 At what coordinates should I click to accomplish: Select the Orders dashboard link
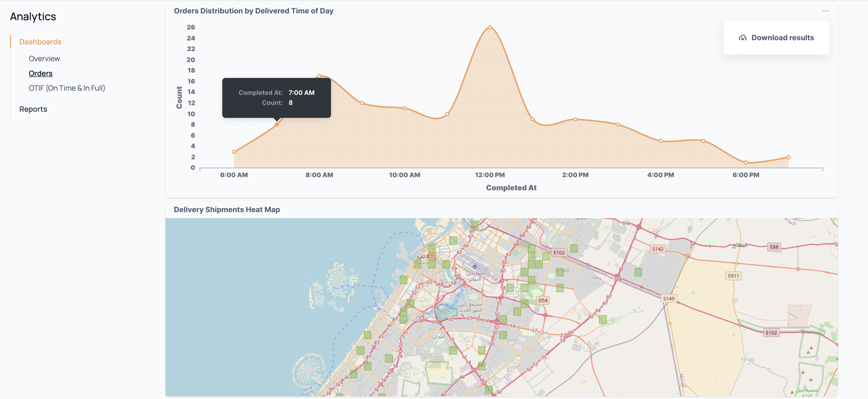[40, 73]
